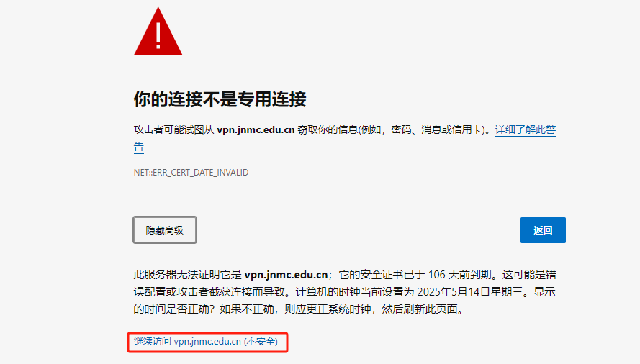Click bold vpn.jnmc.edu.cn in the attacker warning sentence
The width and height of the screenshot is (640, 364).
click(x=256, y=129)
